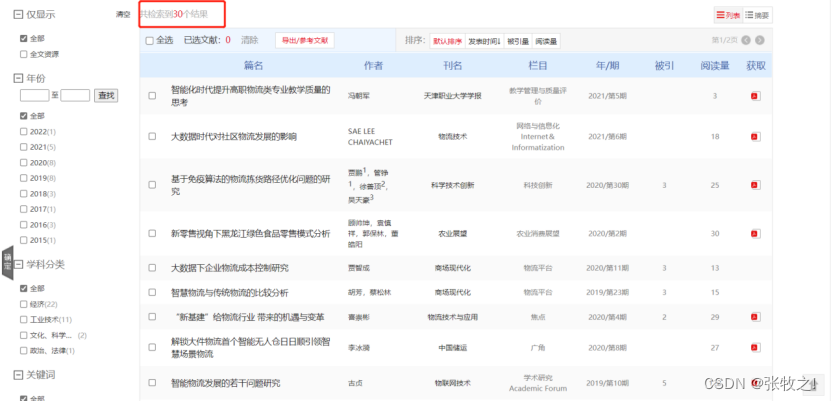The width and height of the screenshot is (831, 401).
Task: Select row checkbox for 大数据下企业物流成本控制研究
Action: (152, 268)
